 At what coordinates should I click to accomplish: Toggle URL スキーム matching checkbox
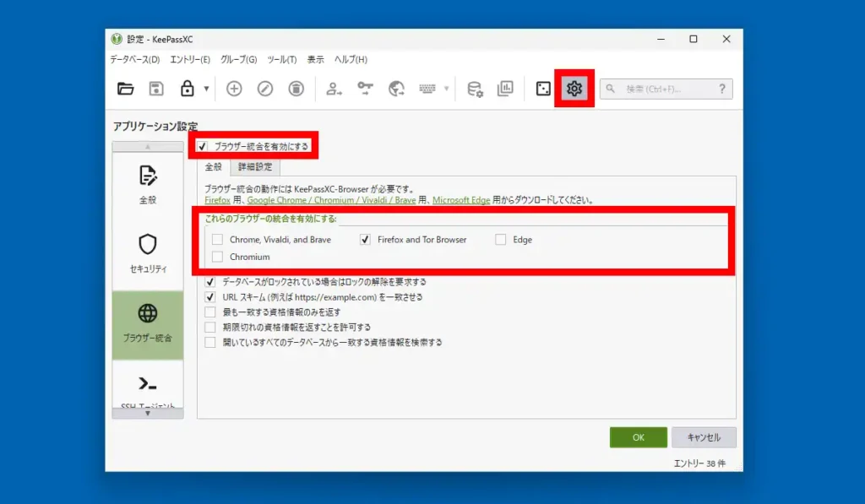[x=210, y=296]
